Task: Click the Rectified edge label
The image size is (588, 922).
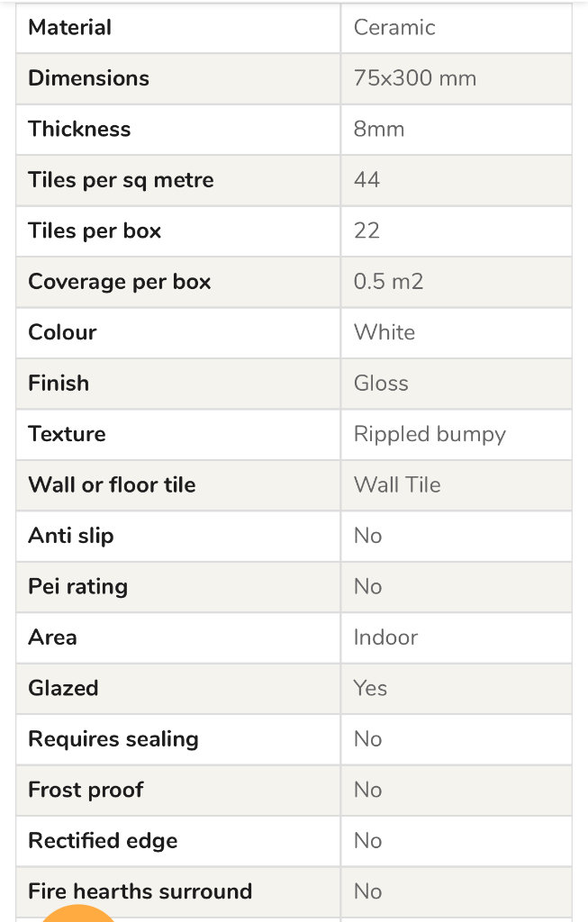Action: [103, 841]
